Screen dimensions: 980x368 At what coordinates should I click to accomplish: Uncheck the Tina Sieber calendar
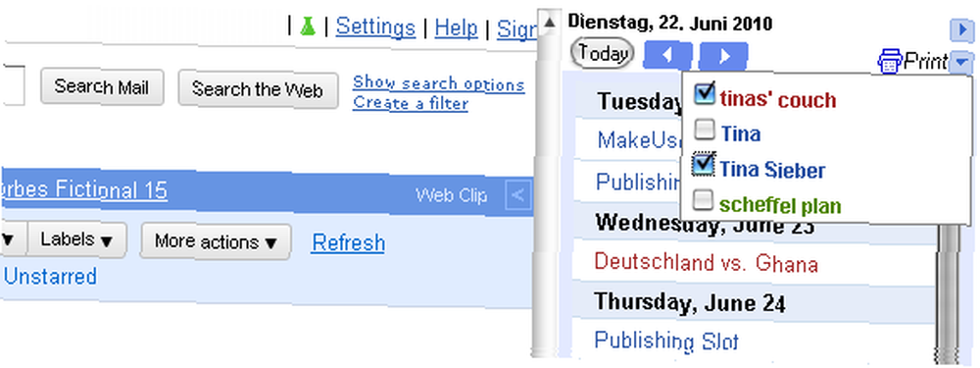click(705, 165)
